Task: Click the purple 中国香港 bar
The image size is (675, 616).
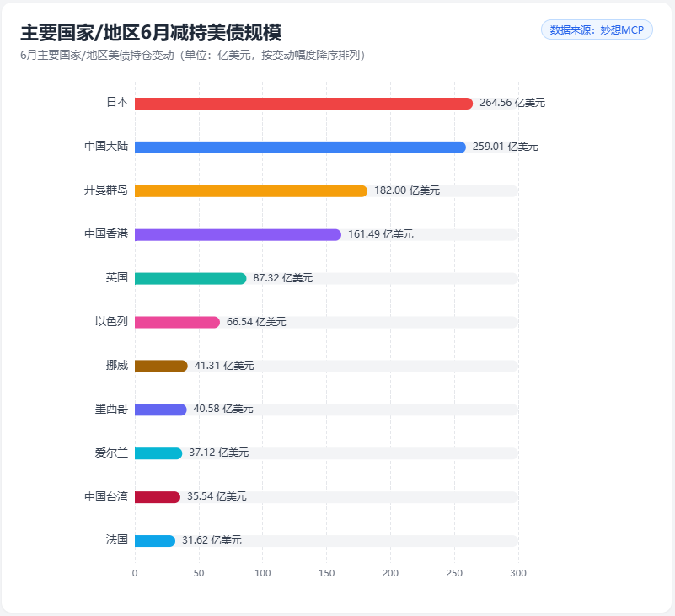Action: [x=238, y=234]
